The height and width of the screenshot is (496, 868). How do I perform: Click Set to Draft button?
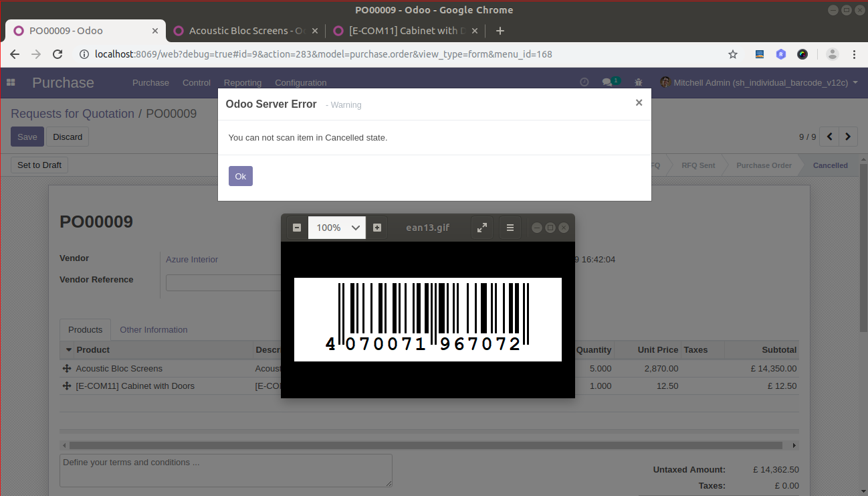pyautogui.click(x=39, y=165)
